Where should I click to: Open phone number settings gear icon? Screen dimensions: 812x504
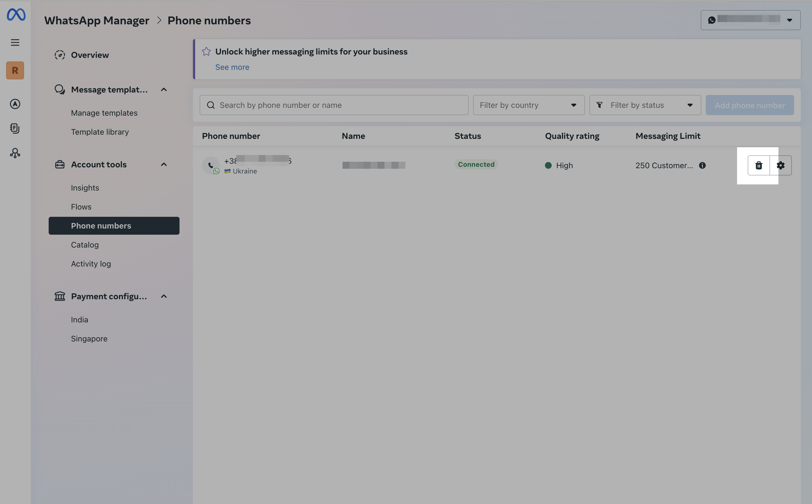click(x=781, y=166)
